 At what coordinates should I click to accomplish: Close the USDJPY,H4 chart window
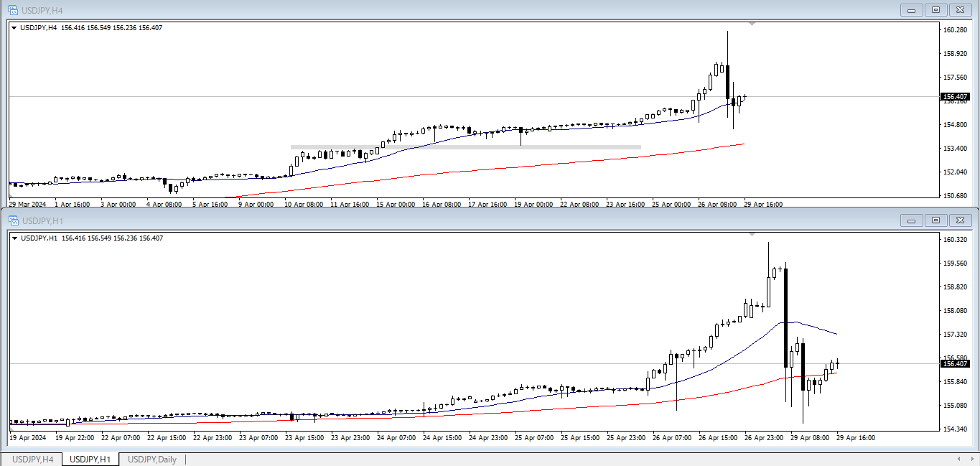(x=959, y=10)
